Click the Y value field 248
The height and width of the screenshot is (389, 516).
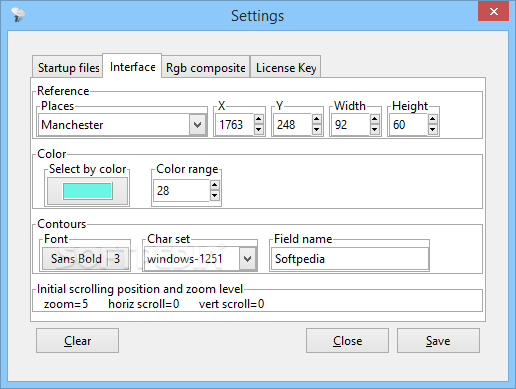[293, 125]
